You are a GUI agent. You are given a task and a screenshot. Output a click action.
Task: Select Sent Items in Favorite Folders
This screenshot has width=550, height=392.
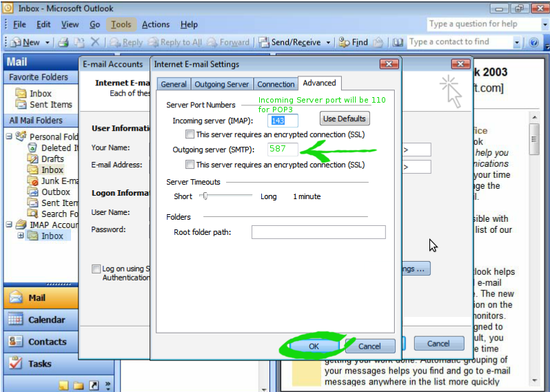(44, 105)
